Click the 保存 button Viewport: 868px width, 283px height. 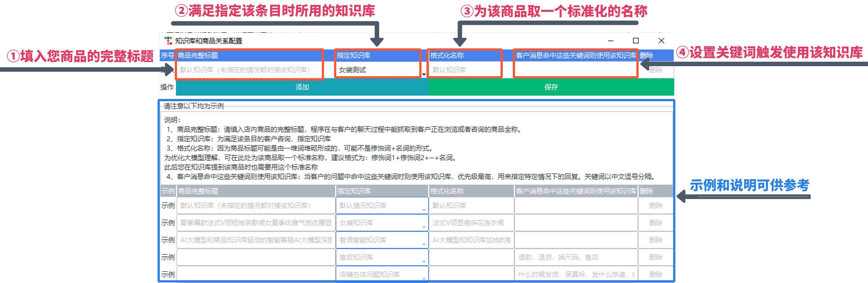[x=551, y=87]
